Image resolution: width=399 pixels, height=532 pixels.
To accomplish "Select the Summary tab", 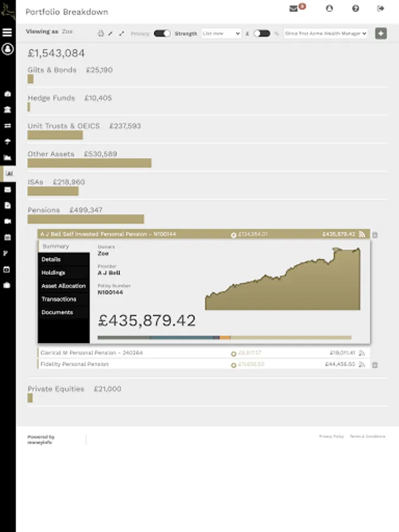I will (64, 246).
